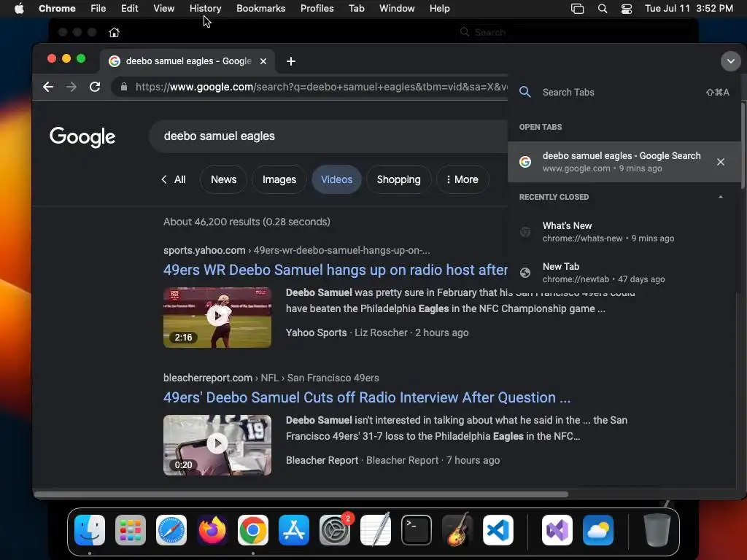
Task: Open the History menu
Action: click(205, 9)
